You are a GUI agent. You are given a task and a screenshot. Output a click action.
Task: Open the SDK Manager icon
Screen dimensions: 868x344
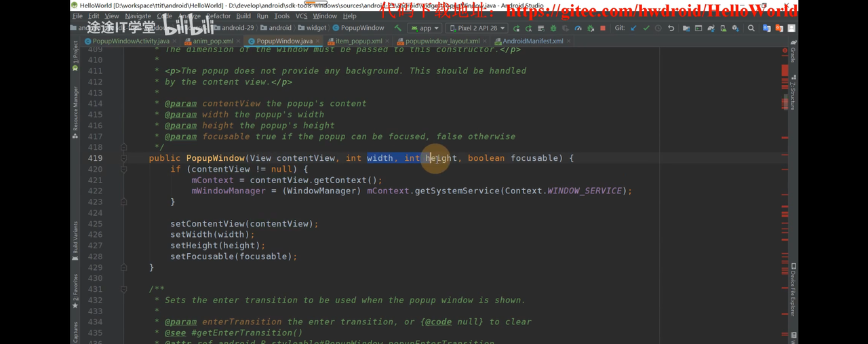tap(736, 28)
